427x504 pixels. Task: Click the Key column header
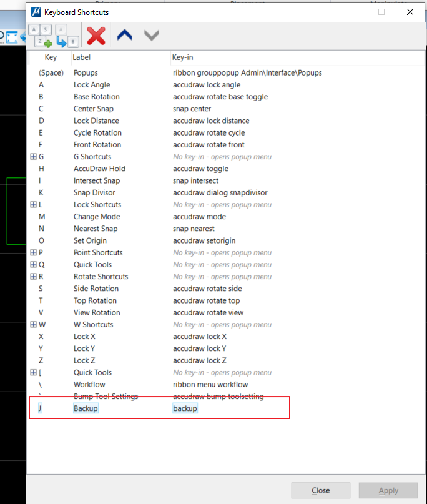[51, 57]
